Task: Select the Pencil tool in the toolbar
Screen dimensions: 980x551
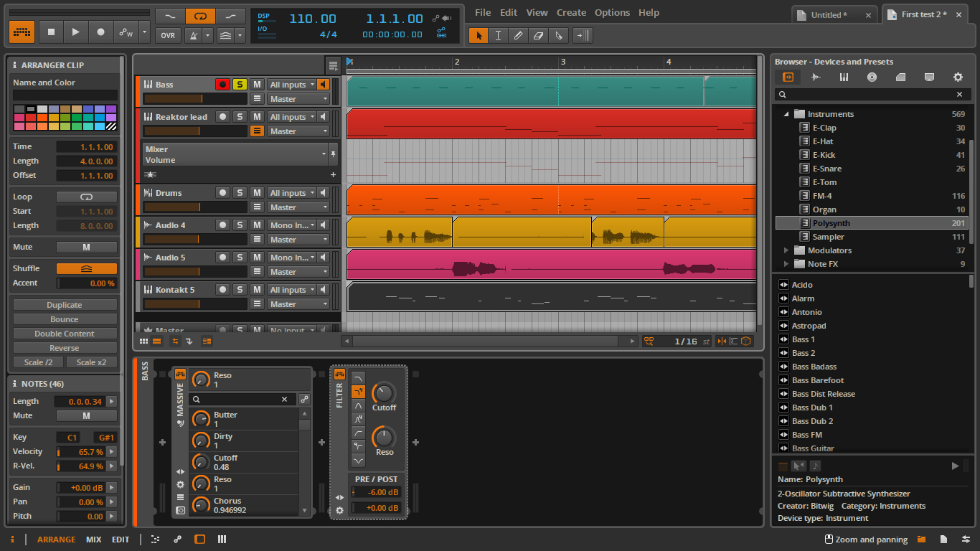Action: 519,35
